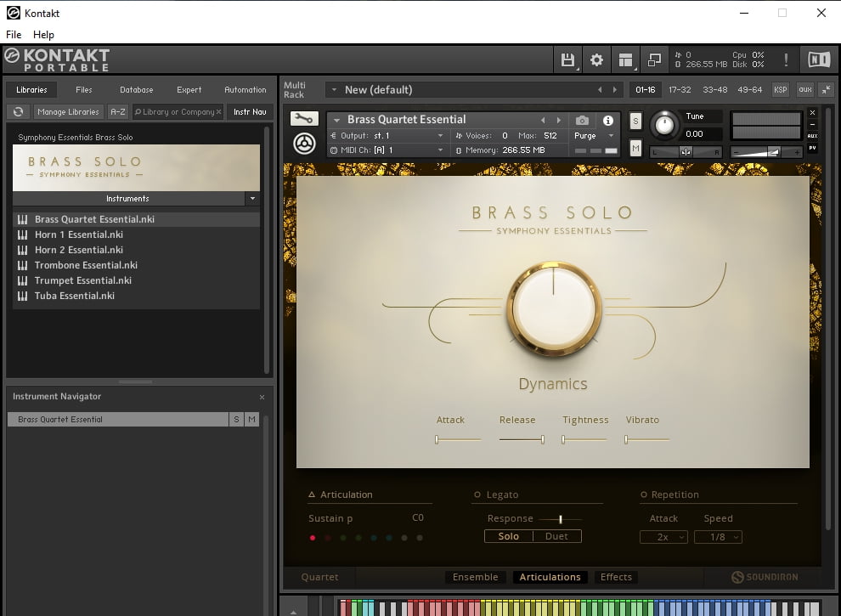
Task: Open the Brass Quartet Essential instrument dropdown
Action: 337,120
